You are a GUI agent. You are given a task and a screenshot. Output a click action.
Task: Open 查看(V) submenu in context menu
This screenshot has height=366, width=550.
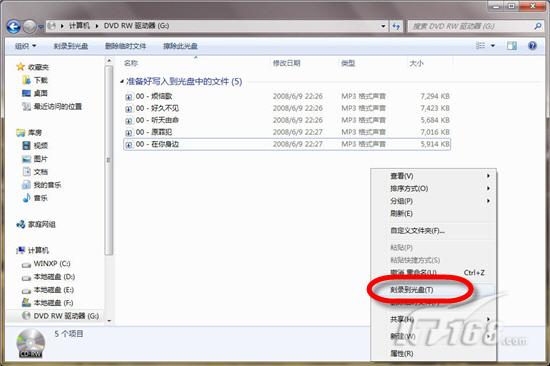pos(434,176)
